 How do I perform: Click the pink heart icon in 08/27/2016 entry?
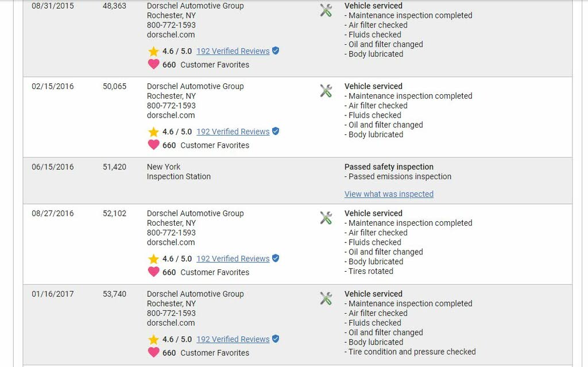click(x=153, y=272)
